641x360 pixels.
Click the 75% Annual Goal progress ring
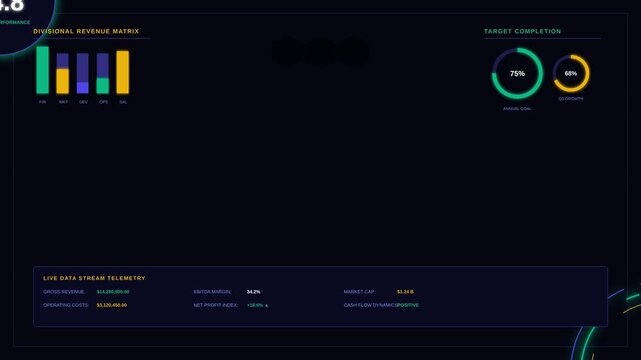pos(517,74)
